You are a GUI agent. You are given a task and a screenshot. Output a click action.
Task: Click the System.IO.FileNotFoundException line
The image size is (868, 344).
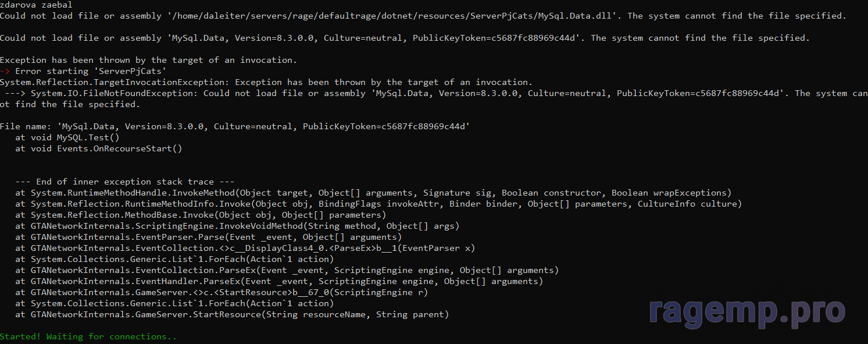click(434, 99)
